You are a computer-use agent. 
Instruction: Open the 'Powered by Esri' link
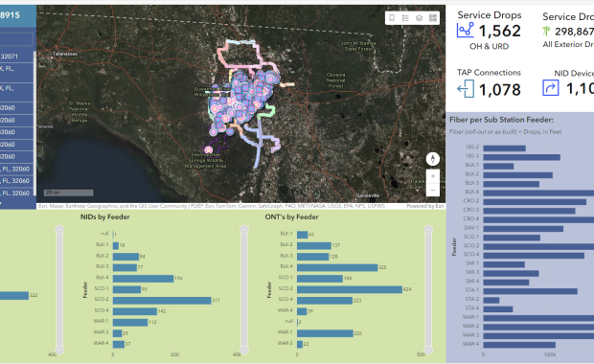click(425, 206)
